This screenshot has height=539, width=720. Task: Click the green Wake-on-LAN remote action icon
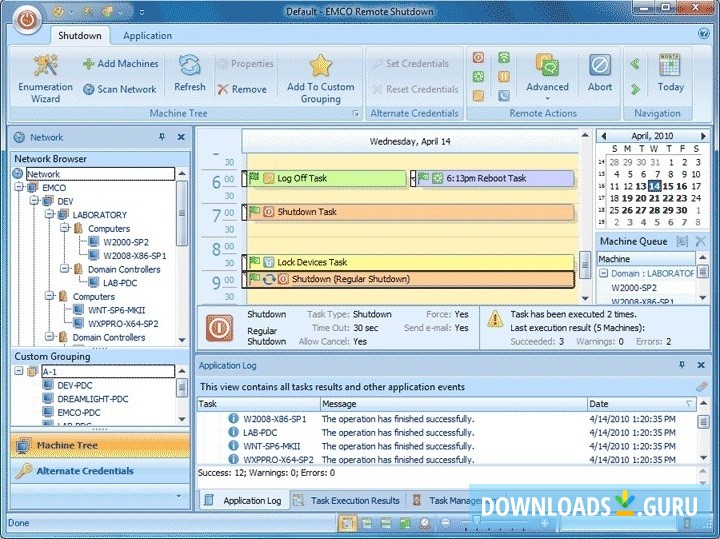[x=504, y=58]
